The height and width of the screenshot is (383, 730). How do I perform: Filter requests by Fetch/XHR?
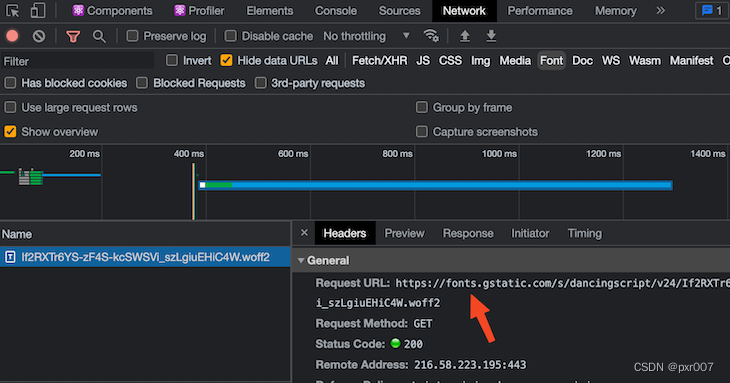coord(379,60)
